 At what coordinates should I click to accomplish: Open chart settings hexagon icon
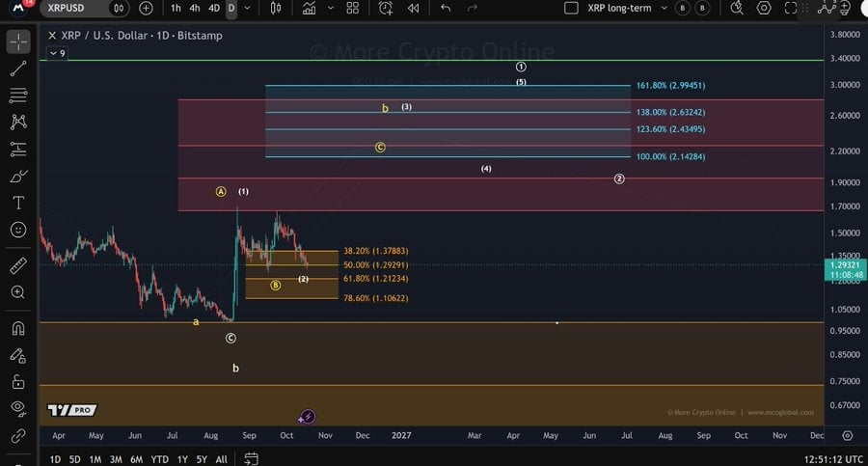764,9
